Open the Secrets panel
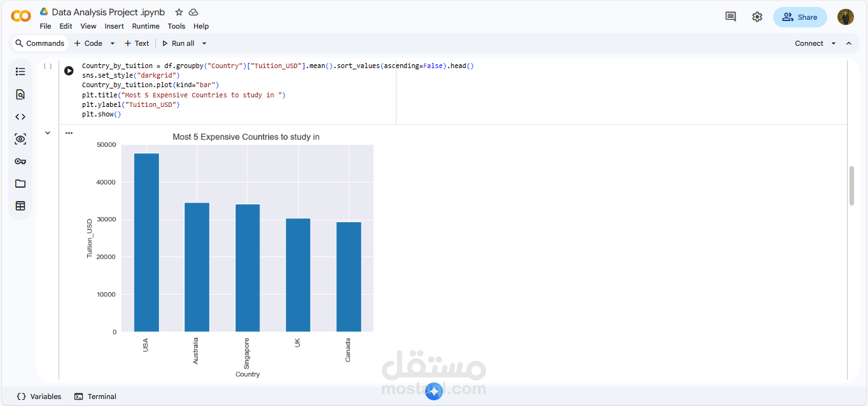This screenshot has height=406, width=868. [20, 161]
